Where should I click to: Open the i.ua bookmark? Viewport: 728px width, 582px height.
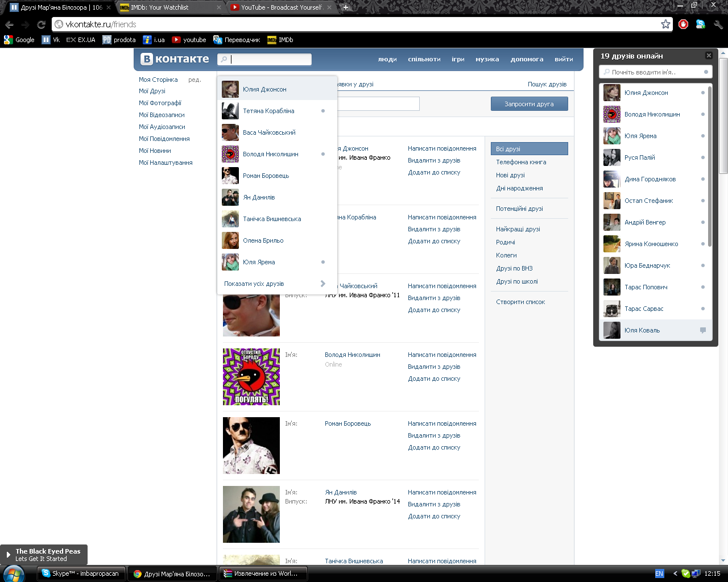pos(154,40)
